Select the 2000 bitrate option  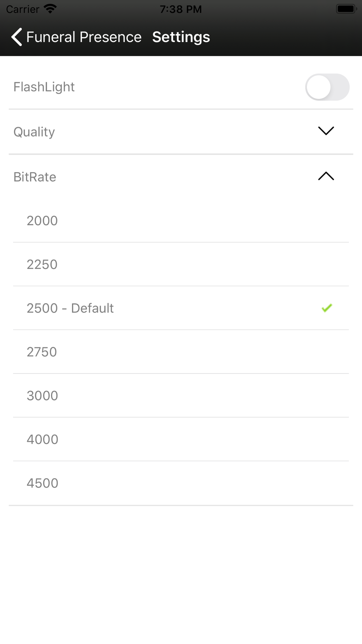click(181, 221)
